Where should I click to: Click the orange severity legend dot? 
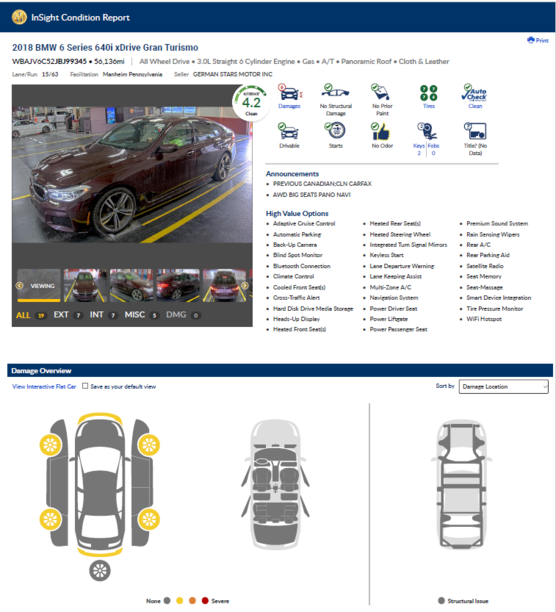coord(192,601)
